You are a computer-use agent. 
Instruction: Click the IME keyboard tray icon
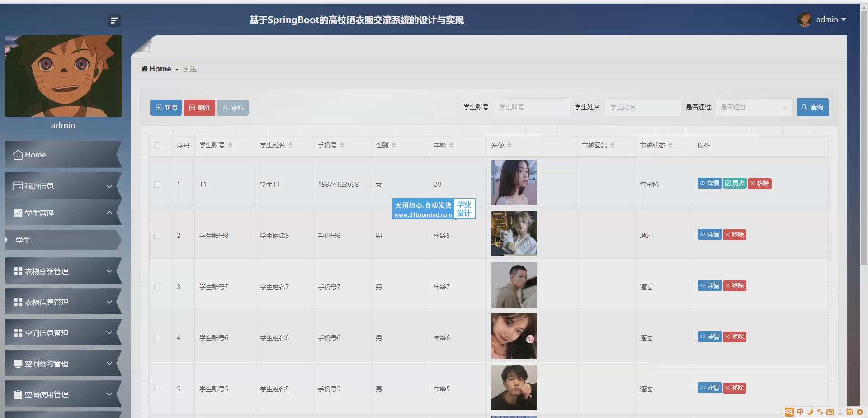(x=830, y=412)
